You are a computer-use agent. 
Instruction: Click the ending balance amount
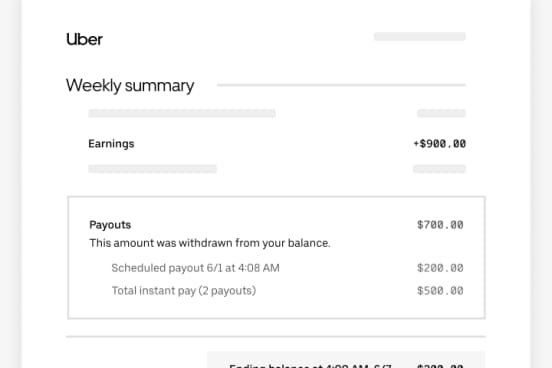point(440,366)
